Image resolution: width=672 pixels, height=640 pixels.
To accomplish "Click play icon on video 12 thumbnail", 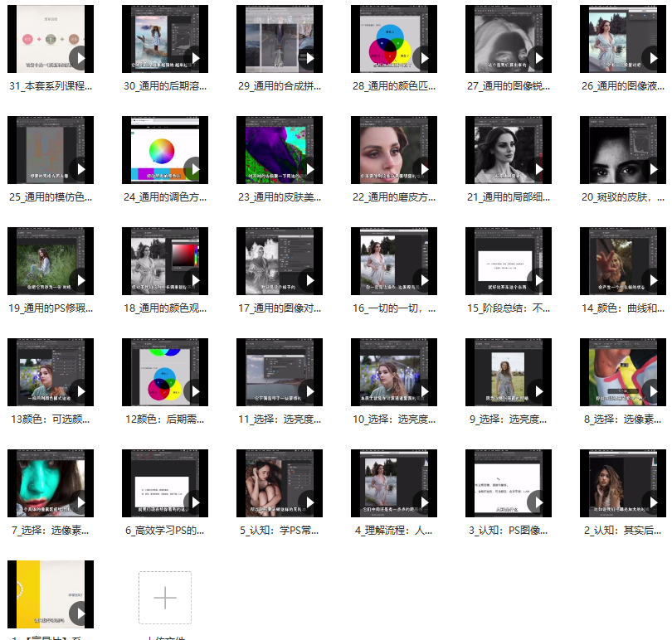I will point(195,391).
